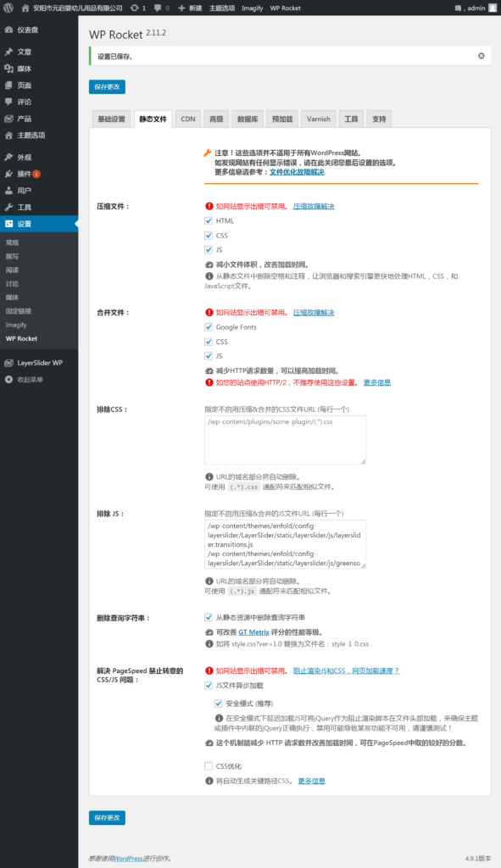Open Dashboard (仪表盘) sidebar icon
Screen dimensions: 501x868
click(8, 30)
